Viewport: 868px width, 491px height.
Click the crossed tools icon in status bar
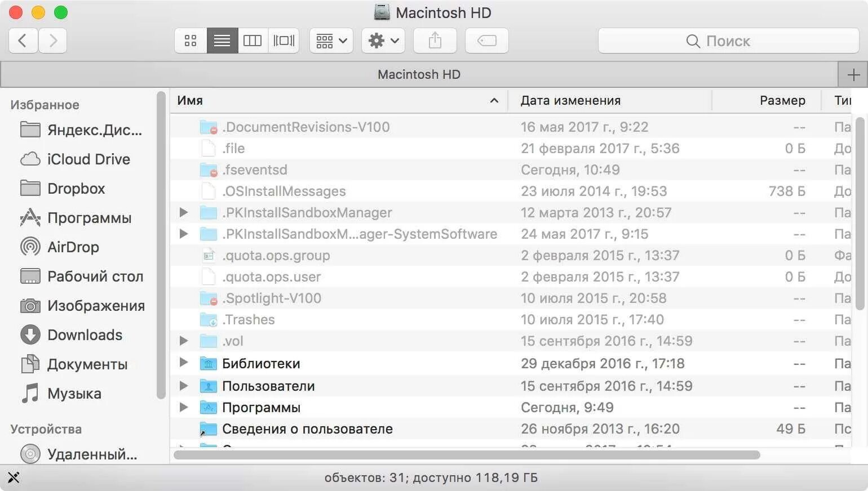[x=14, y=477]
